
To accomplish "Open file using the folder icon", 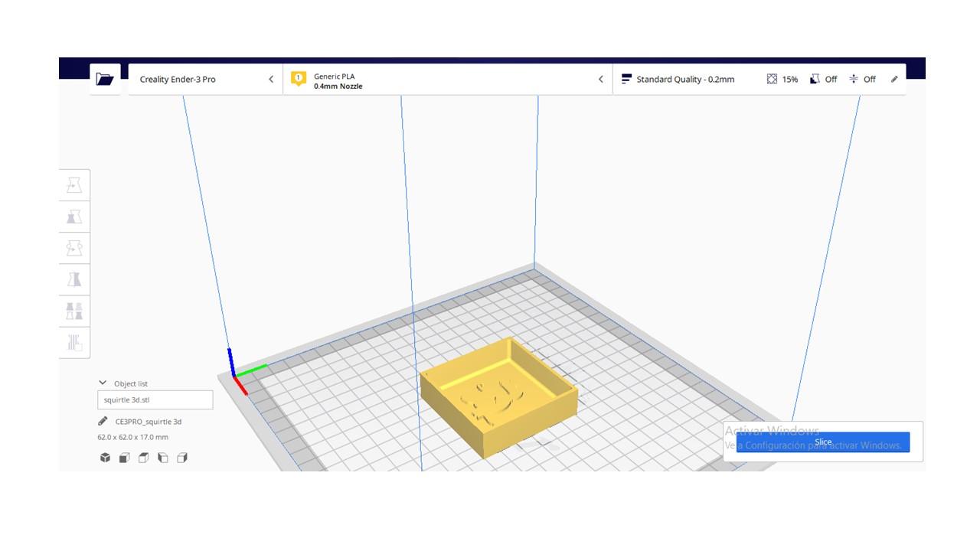I will point(105,79).
